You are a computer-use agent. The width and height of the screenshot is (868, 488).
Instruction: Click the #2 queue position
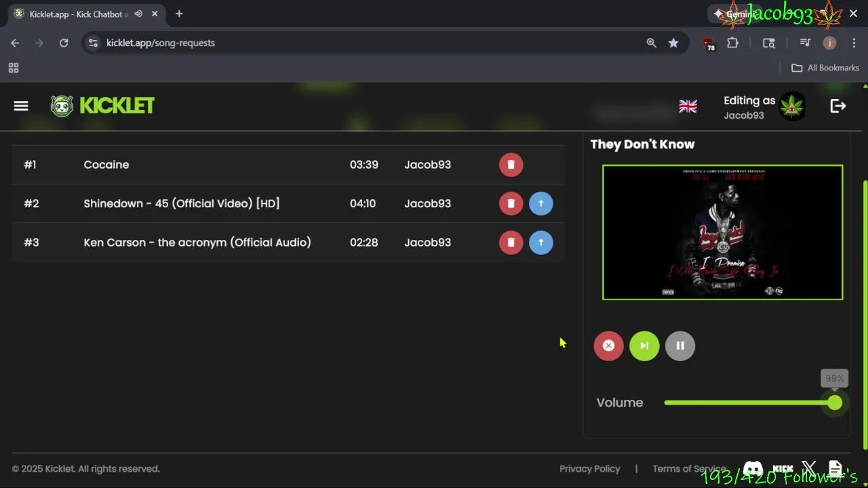coord(31,203)
